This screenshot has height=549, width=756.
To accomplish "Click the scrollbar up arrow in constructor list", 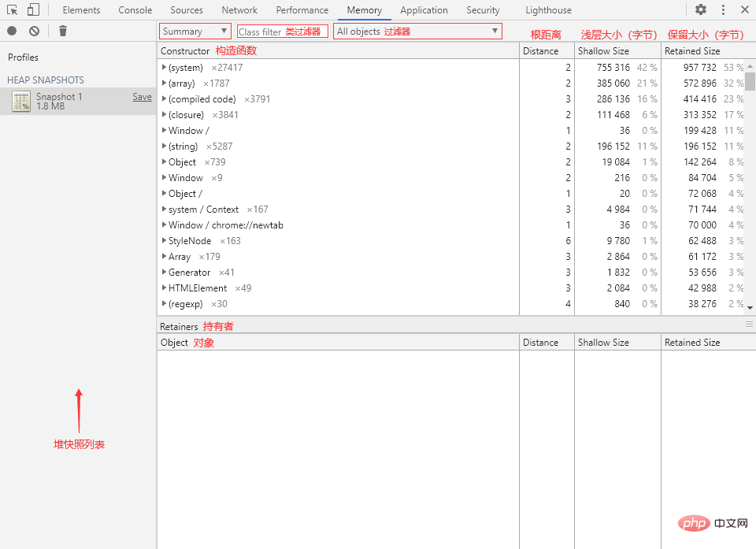I will click(x=750, y=65).
